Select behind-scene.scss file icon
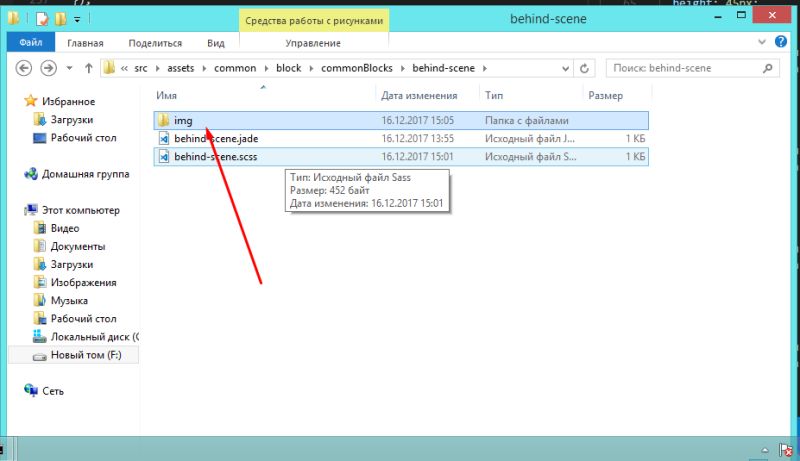Screen dimensions: 800x461 pos(163,157)
